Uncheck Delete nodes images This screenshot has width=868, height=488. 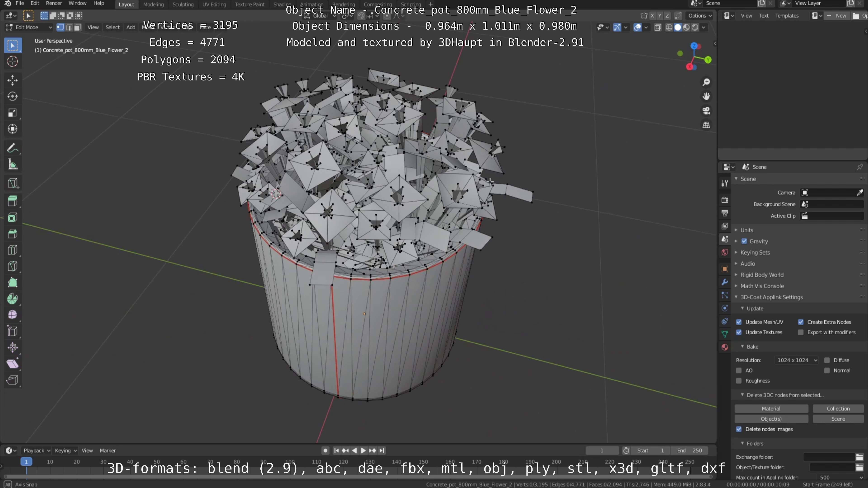(x=739, y=429)
